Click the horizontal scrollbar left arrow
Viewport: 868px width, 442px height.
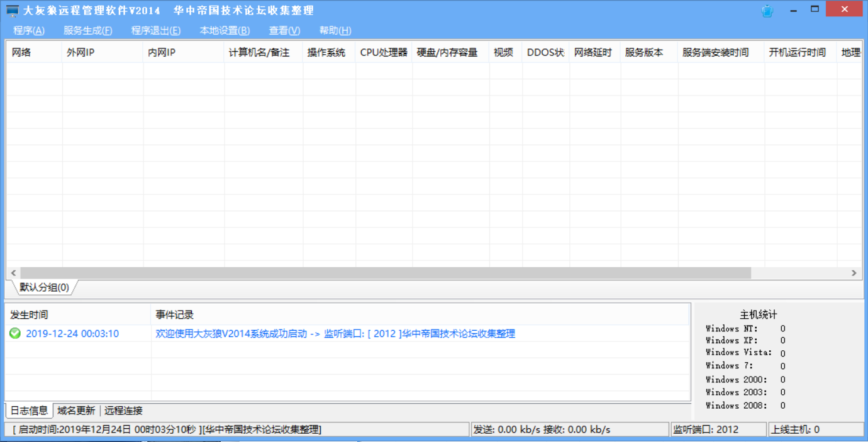click(x=13, y=273)
